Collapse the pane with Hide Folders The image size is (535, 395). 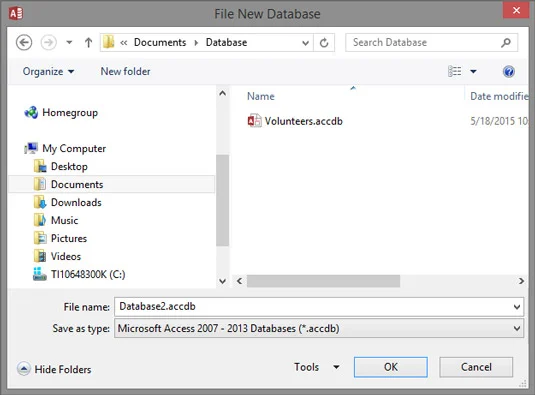[54, 369]
